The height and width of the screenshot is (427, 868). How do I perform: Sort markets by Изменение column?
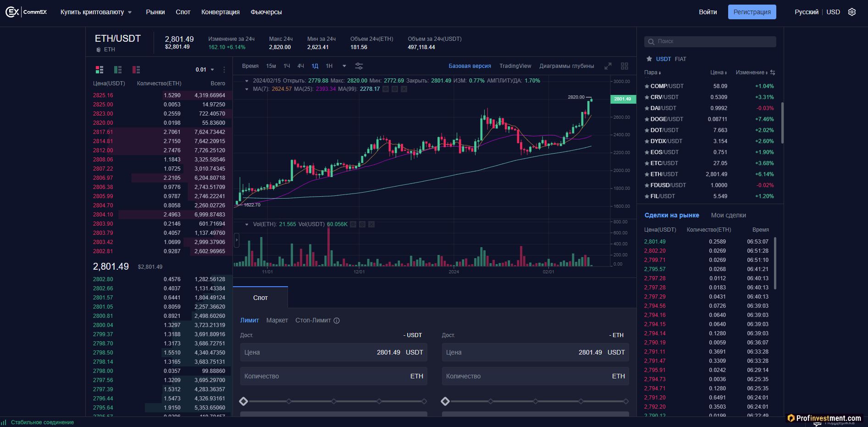tap(752, 72)
